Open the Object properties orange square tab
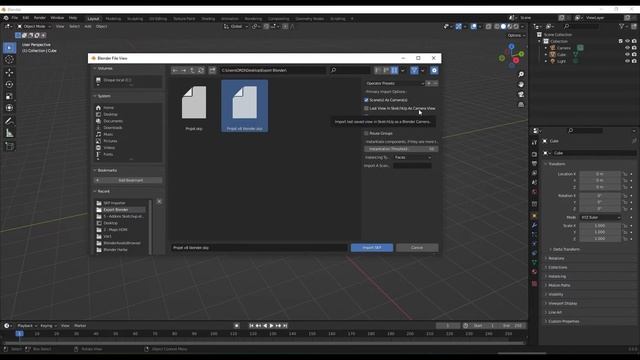This screenshot has height=360, width=640. tap(534, 216)
